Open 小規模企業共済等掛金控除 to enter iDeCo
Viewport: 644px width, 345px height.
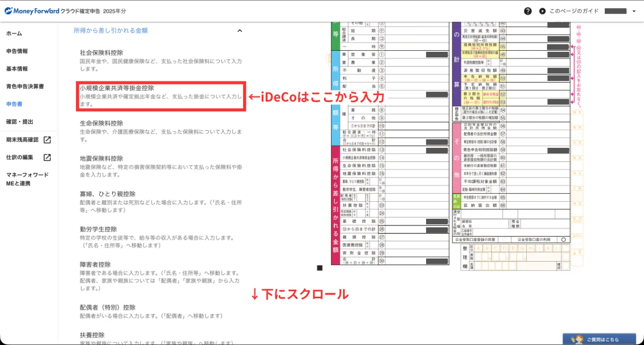(x=117, y=88)
